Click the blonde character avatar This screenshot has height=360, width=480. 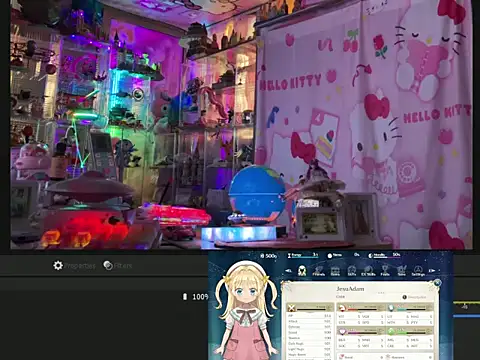coord(246,310)
